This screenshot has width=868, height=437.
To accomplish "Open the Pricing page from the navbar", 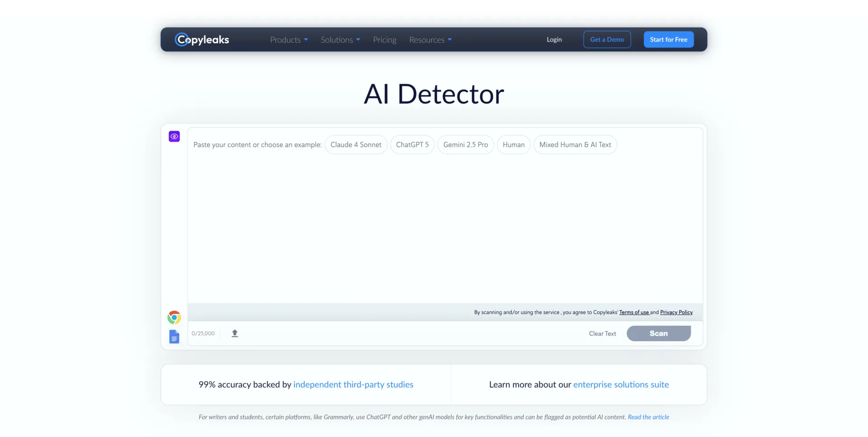I will (384, 40).
